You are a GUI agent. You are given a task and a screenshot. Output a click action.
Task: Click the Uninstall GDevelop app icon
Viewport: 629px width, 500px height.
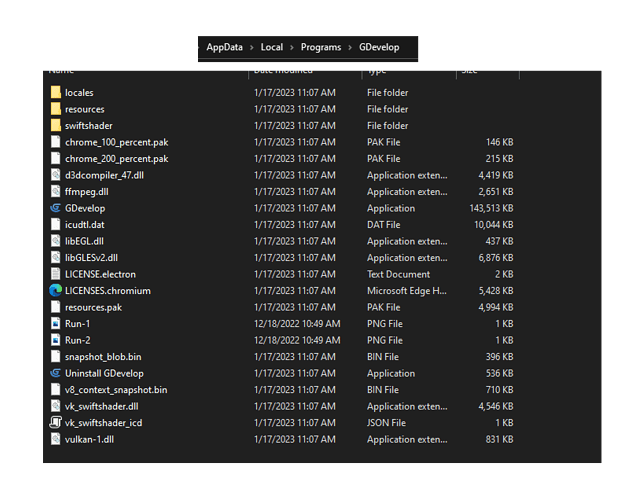tap(55, 373)
